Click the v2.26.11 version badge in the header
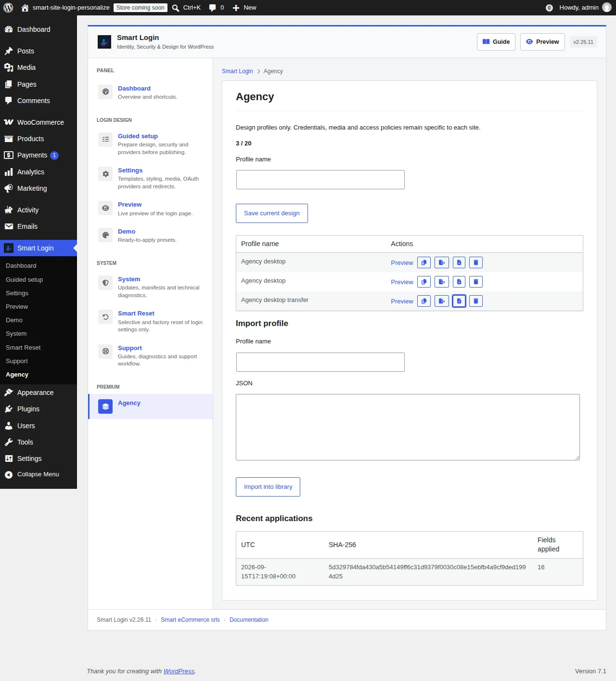Screen dimensions: 616x681 pos(583,42)
